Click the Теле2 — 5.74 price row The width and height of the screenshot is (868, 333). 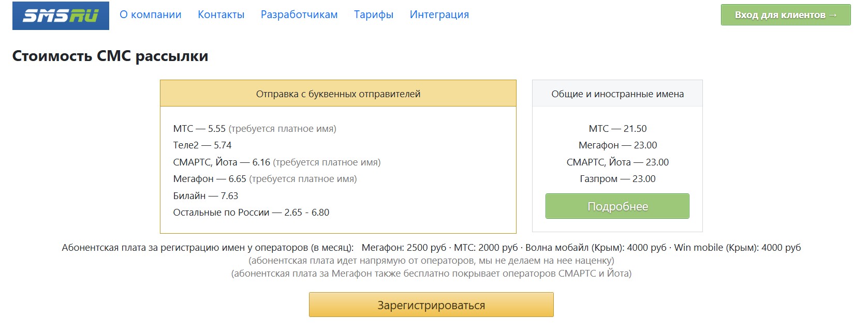(202, 145)
